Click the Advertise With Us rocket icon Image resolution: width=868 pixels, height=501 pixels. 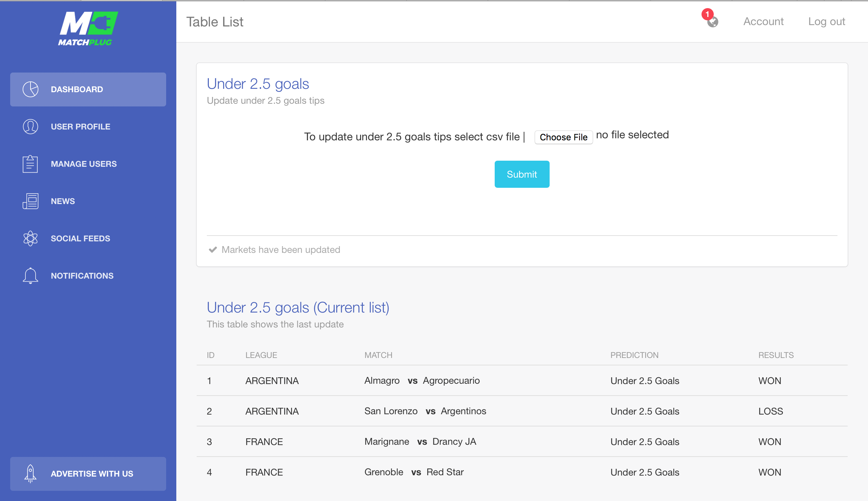click(x=30, y=474)
